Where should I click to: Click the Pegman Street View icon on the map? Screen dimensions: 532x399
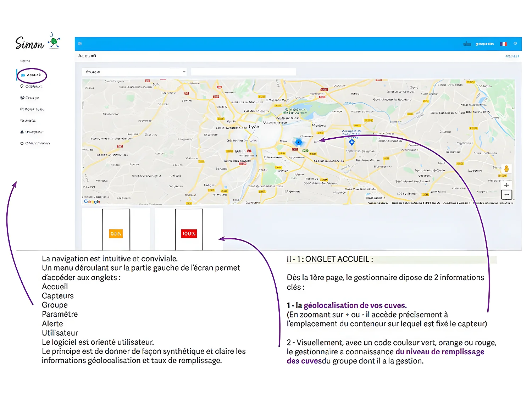click(507, 169)
